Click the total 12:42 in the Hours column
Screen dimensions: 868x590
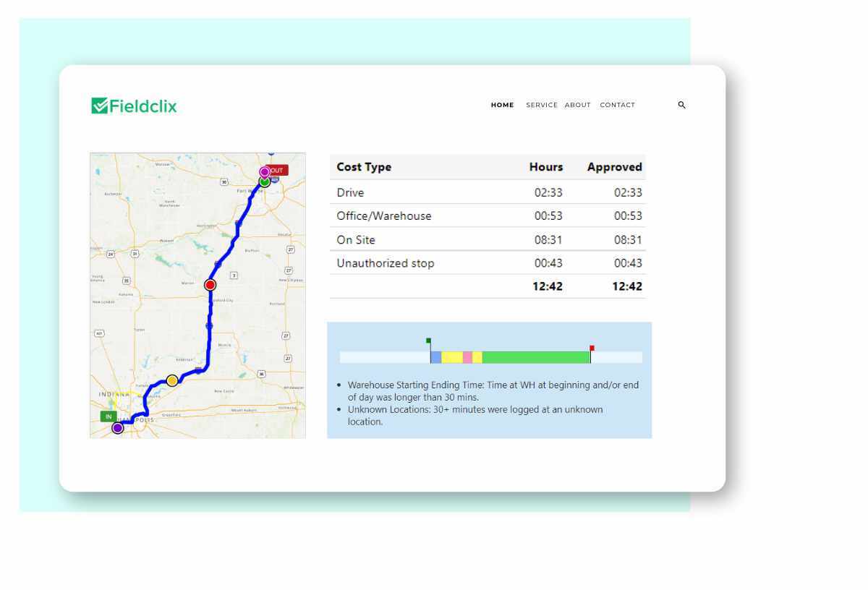(x=548, y=286)
